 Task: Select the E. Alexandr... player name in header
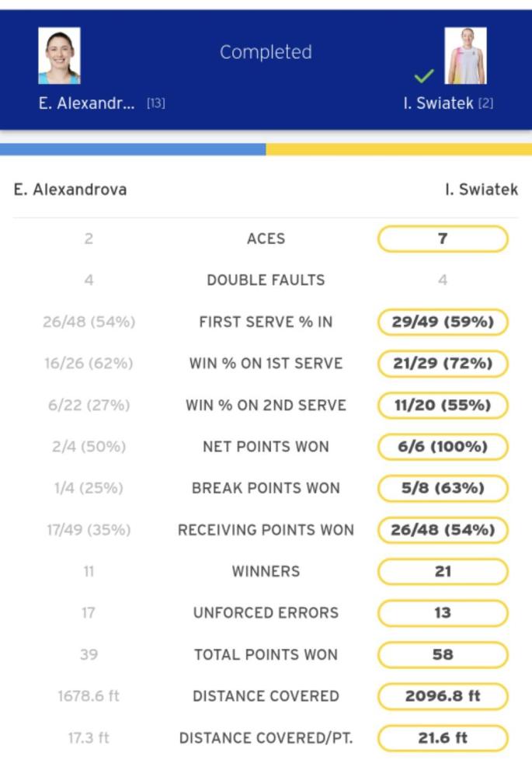point(87,103)
